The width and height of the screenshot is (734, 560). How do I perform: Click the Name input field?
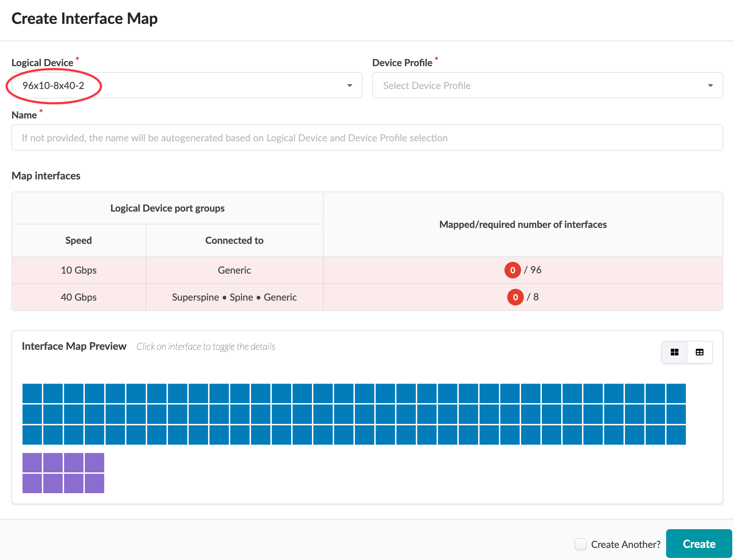point(367,138)
